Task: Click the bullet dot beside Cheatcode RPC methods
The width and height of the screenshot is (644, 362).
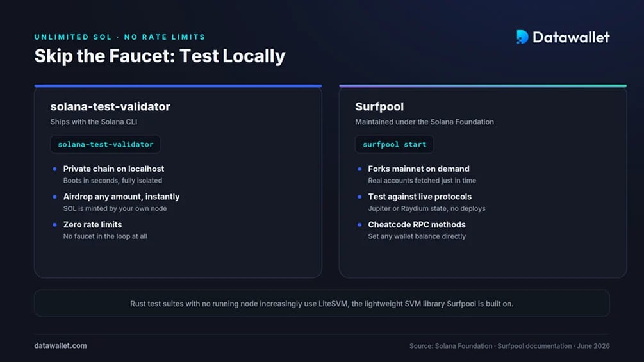Action: click(359, 224)
